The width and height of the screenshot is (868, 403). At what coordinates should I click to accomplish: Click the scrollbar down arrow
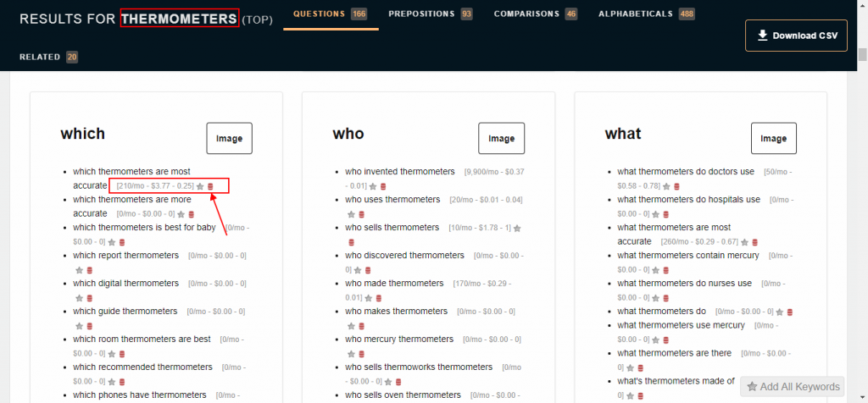pyautogui.click(x=861, y=397)
